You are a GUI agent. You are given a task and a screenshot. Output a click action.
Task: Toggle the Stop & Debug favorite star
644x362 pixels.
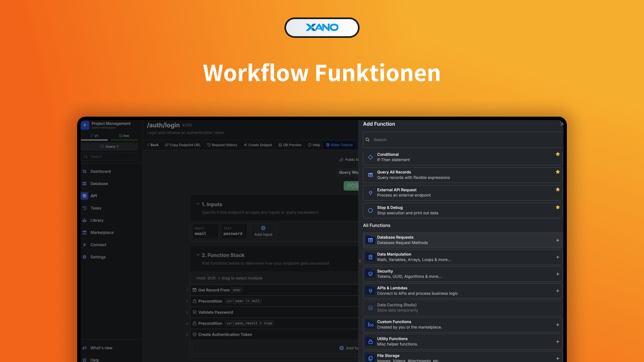click(x=557, y=207)
